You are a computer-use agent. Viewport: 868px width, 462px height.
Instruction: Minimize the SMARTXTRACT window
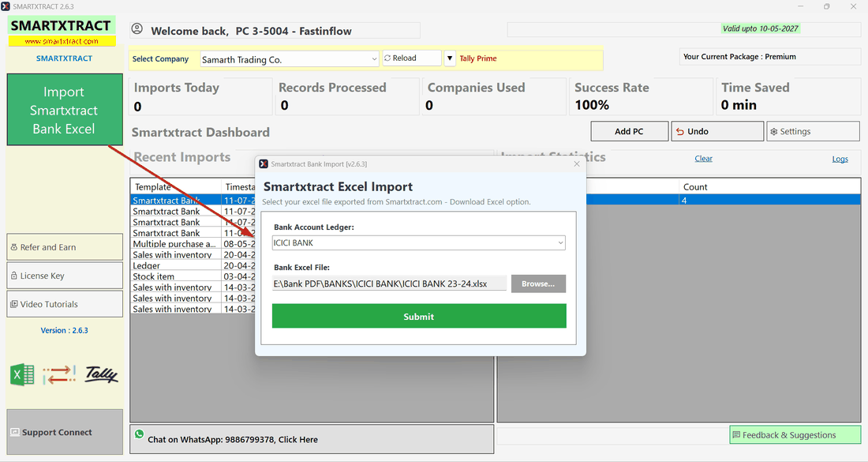coord(800,6)
